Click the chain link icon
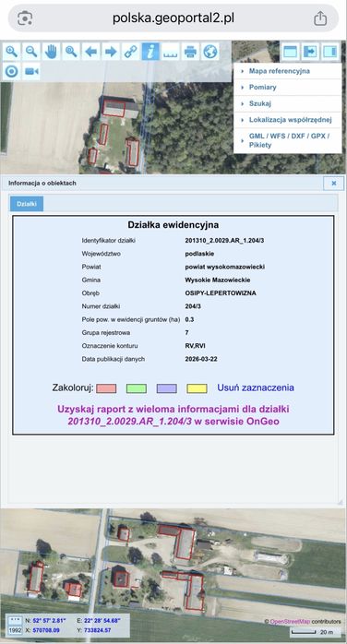347x644 pixels. [x=131, y=52]
